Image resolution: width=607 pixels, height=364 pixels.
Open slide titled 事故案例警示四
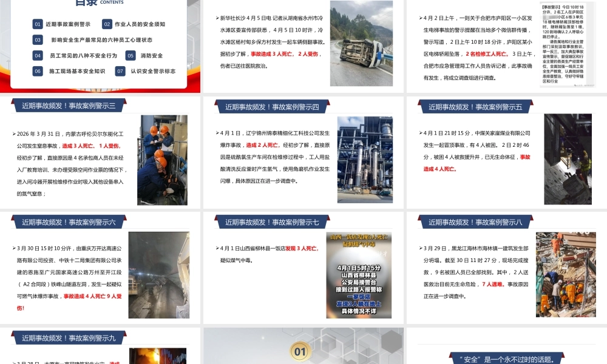(x=272, y=107)
